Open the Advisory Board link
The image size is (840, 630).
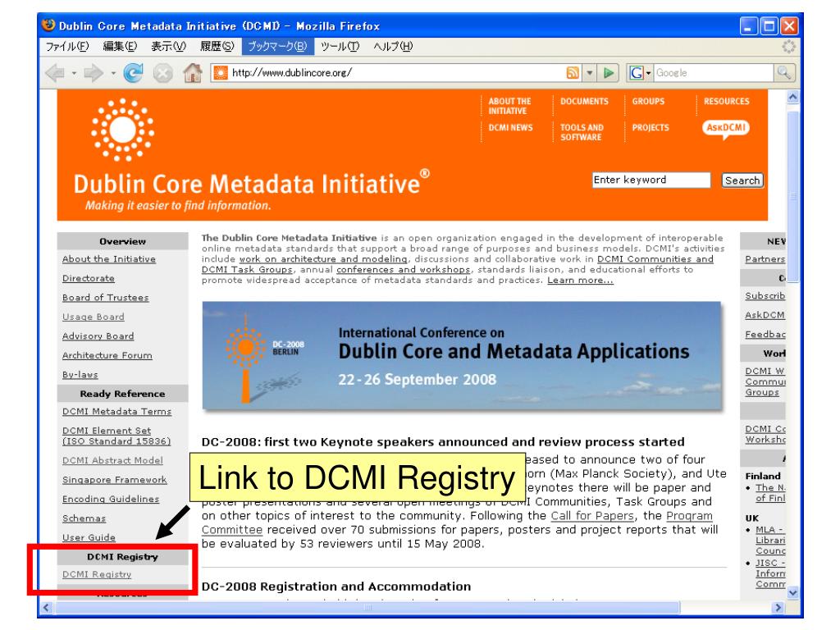coord(98,336)
